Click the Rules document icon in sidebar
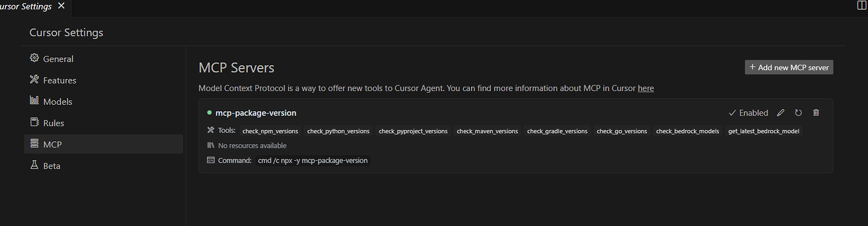This screenshot has height=226, width=868. pos(34,122)
